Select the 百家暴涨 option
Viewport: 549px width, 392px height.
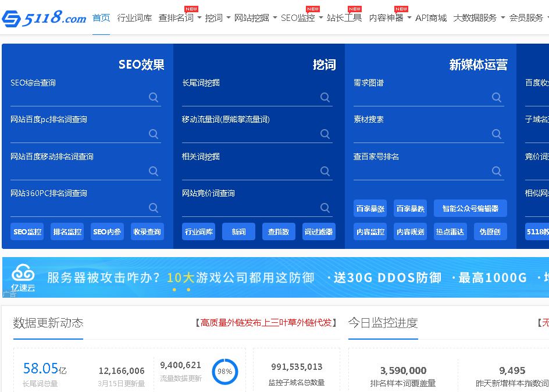point(370,208)
